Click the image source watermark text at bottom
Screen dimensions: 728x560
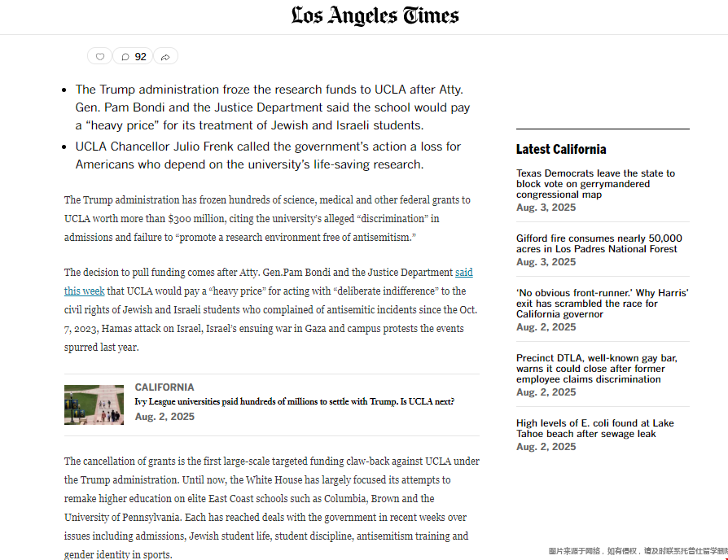(x=637, y=551)
